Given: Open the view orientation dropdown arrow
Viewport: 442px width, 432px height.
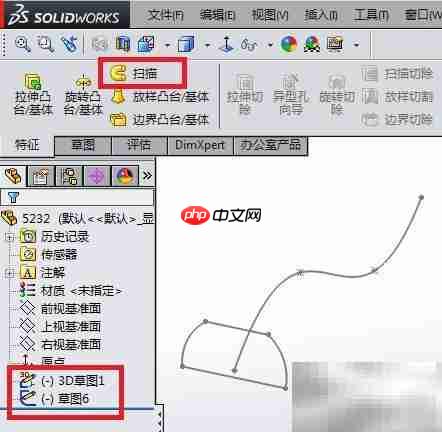Looking at the screenshot, I should point(167,45).
